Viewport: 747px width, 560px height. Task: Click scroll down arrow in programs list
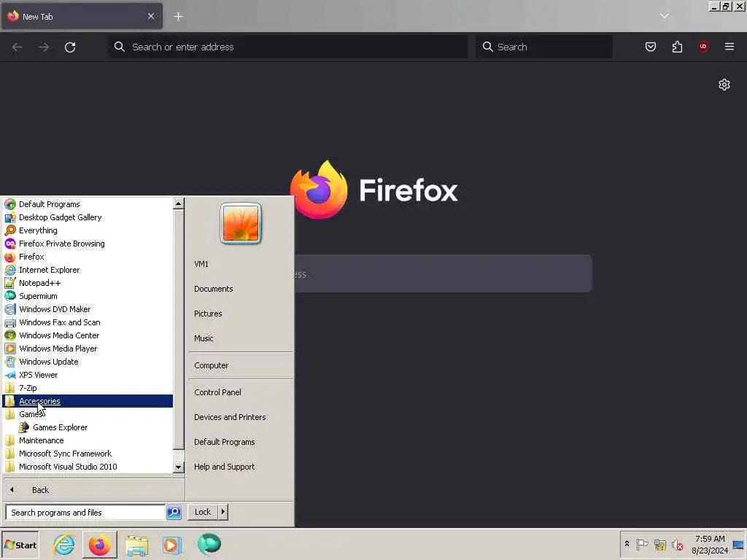[x=178, y=467]
